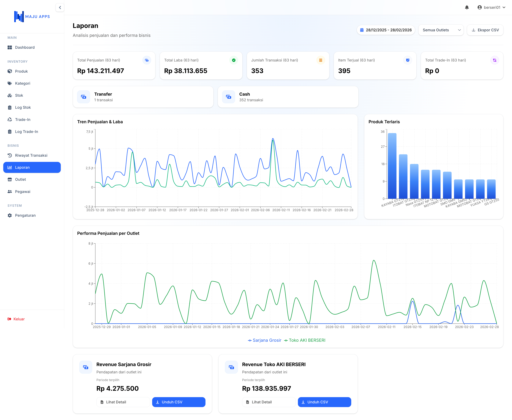Click the Trade-In recycle icon

[x=10, y=120]
